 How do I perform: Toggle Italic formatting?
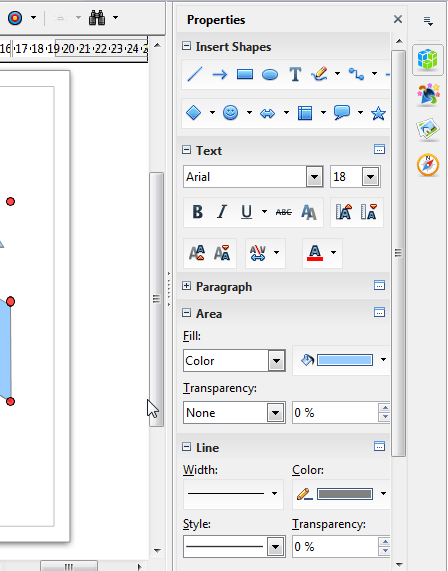[222, 212]
